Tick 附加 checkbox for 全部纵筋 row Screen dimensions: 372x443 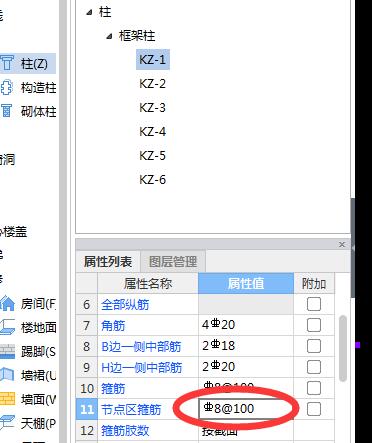tap(314, 304)
